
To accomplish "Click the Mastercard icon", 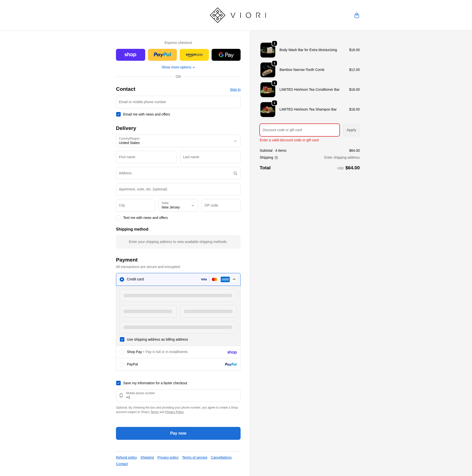I will click(214, 279).
